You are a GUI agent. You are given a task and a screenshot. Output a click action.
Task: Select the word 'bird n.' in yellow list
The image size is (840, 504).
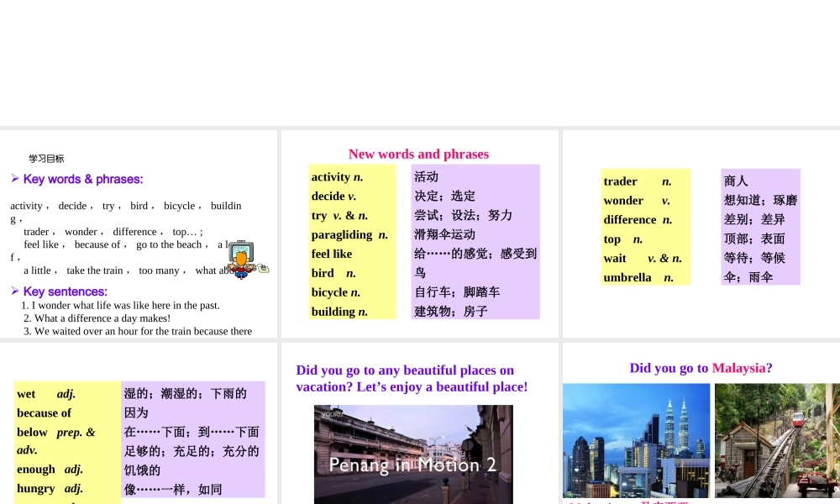click(333, 273)
